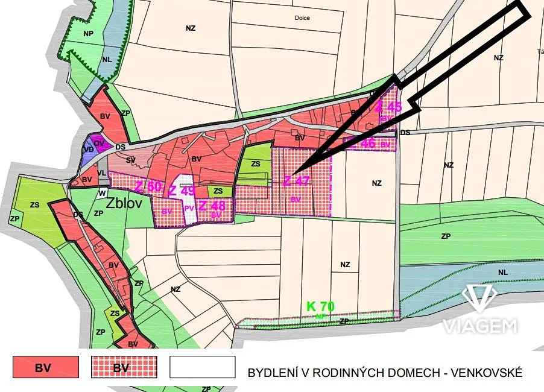544x392 pixels.
Task: Select the hatched BV legend swatch
Action: [x=124, y=367]
